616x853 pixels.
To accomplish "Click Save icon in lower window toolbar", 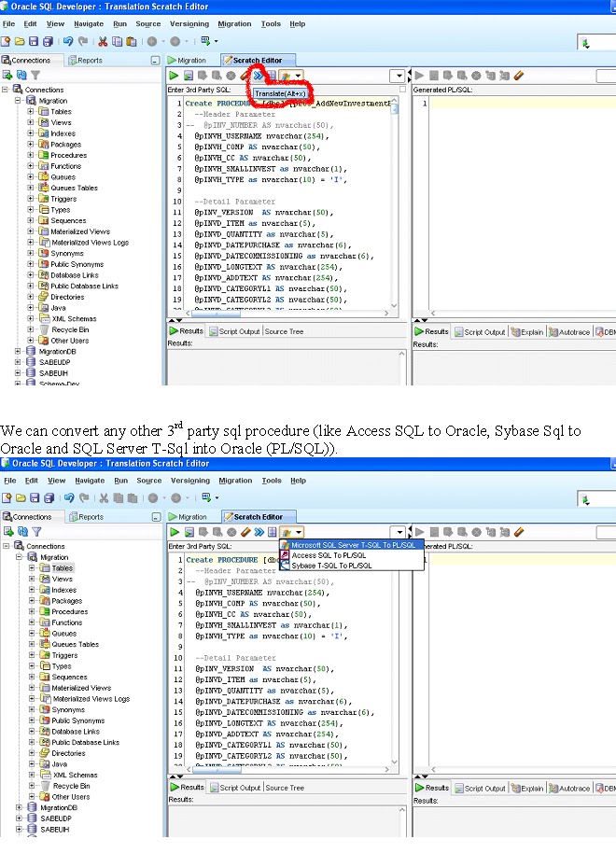I will (35, 497).
